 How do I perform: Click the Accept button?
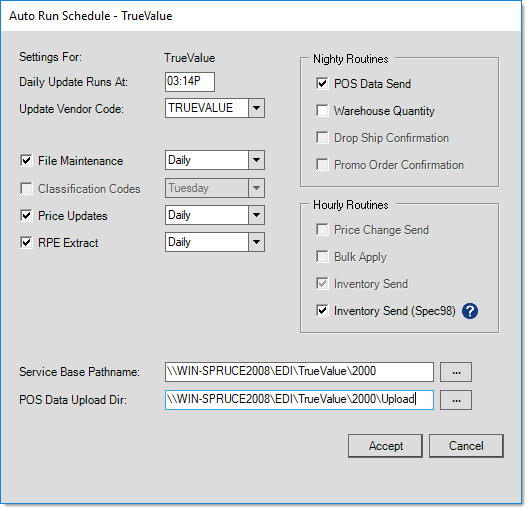pyautogui.click(x=385, y=446)
